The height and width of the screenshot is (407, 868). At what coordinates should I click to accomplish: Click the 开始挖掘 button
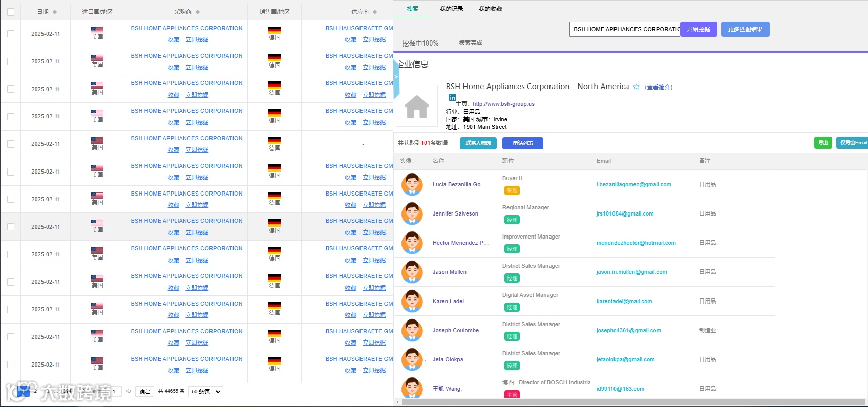coord(698,29)
